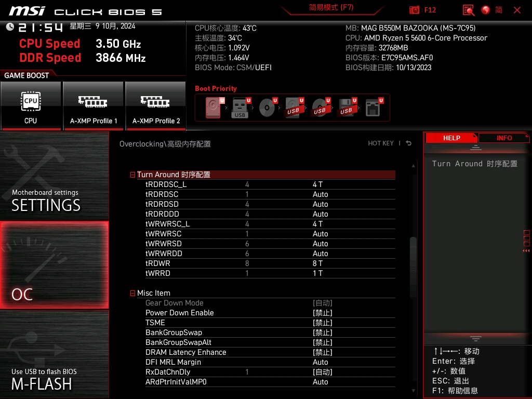
Task: Go back with the return arrow icon
Action: coord(409,143)
